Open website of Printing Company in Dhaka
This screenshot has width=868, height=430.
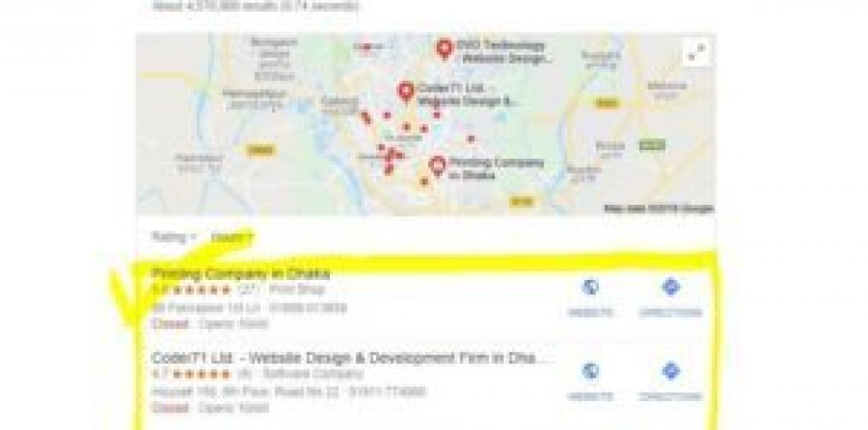[x=590, y=298]
